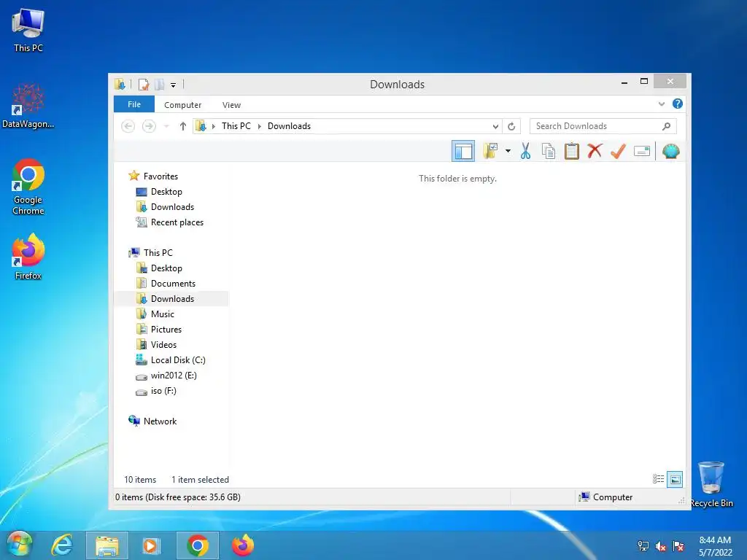Refresh the Downloads folder
Viewport: 747px width, 560px height.
click(511, 126)
